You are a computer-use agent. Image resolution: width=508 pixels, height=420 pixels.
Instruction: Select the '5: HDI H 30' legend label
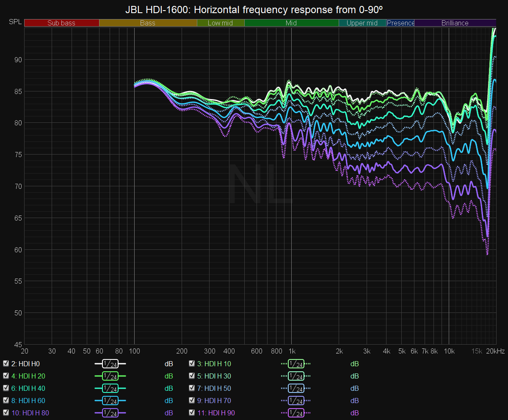214,376
